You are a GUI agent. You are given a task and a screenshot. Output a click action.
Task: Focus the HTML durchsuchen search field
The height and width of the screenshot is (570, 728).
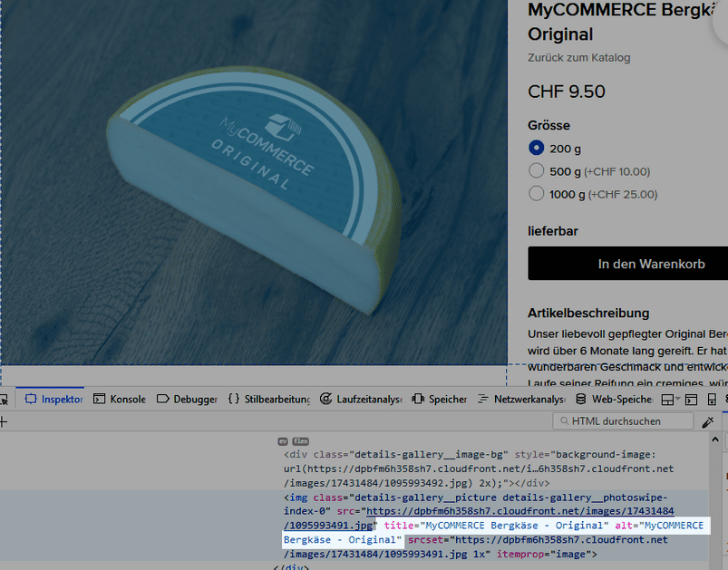(x=623, y=421)
